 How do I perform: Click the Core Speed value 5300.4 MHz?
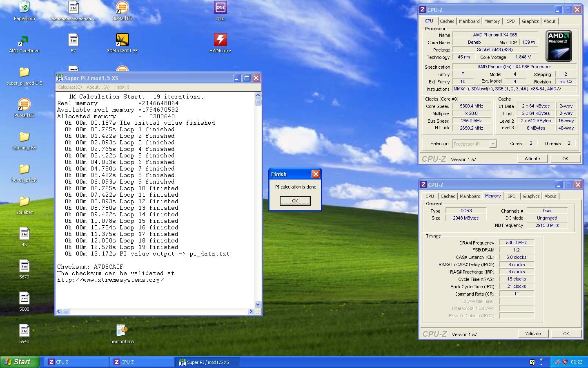tap(471, 106)
